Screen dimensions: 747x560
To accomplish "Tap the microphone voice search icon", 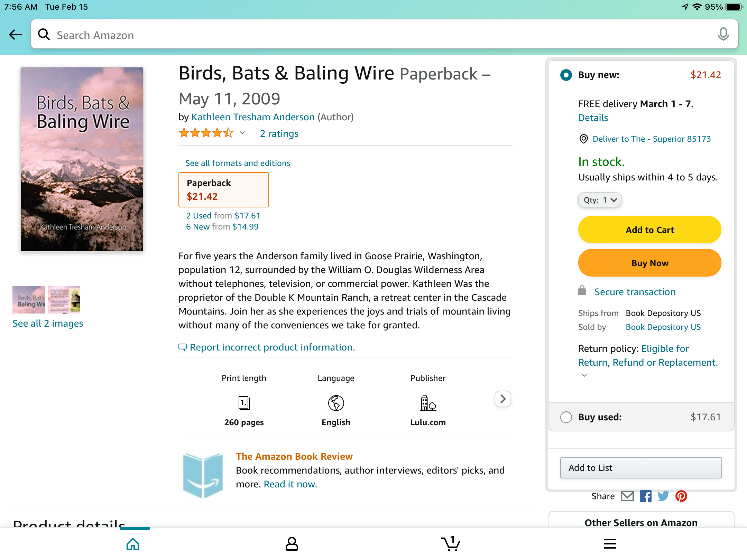I will [723, 35].
